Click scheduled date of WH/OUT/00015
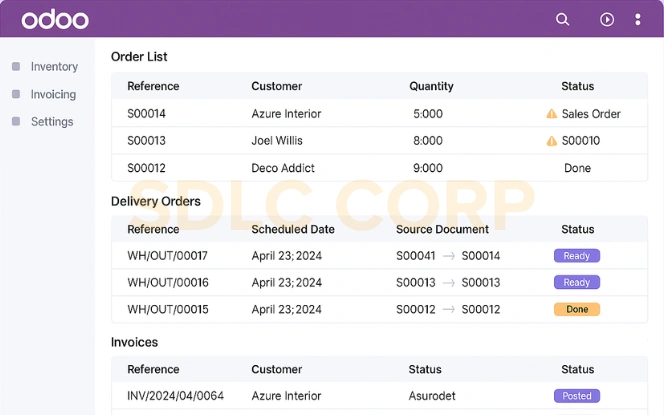 tap(287, 309)
